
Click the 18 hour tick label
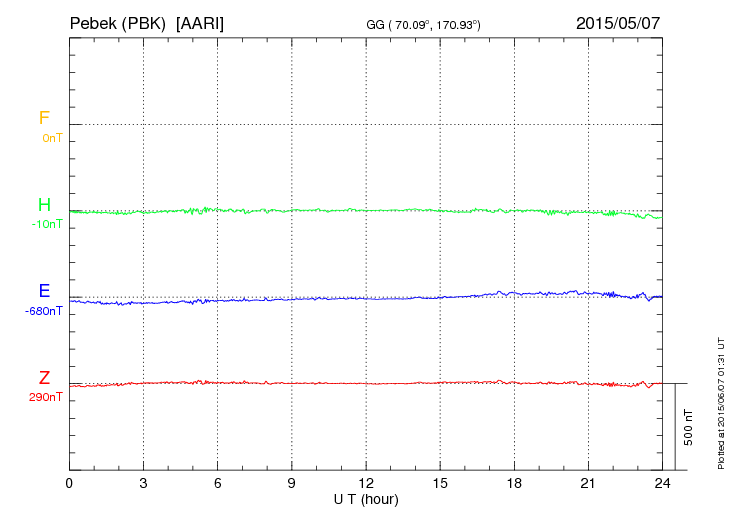515,484
